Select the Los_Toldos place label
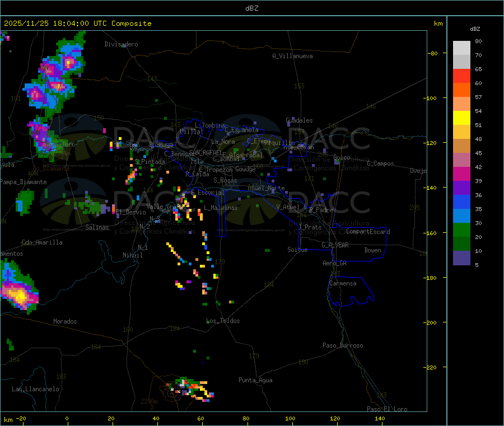 [223, 321]
